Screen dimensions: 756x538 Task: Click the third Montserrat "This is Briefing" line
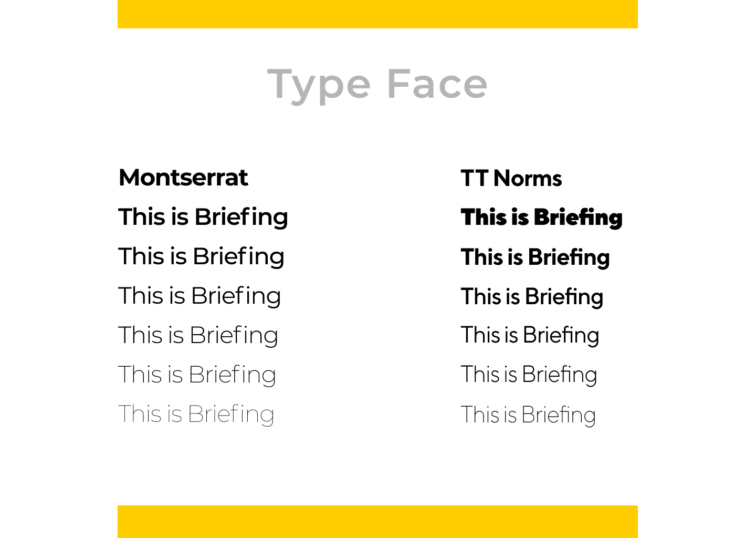199,296
